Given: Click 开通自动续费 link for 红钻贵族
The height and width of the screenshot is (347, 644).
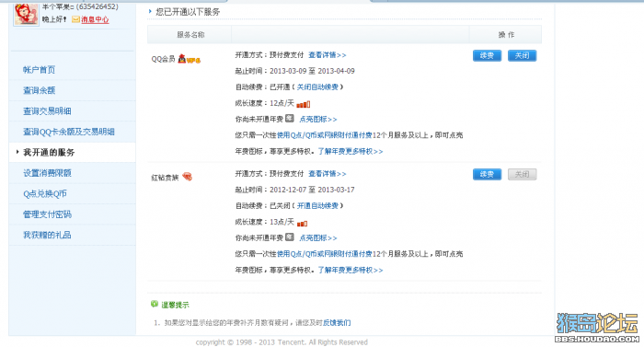Looking at the screenshot, I should (317, 205).
